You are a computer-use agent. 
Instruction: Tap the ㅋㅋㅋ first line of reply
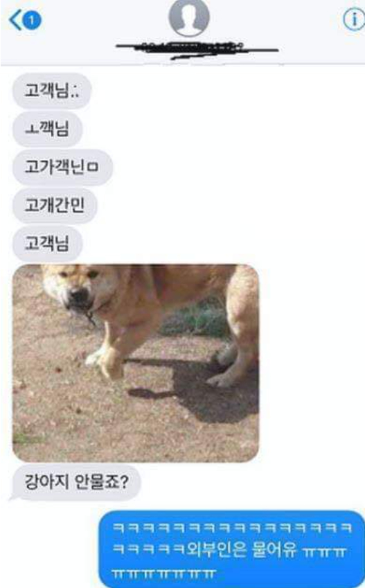pyautogui.click(x=233, y=528)
